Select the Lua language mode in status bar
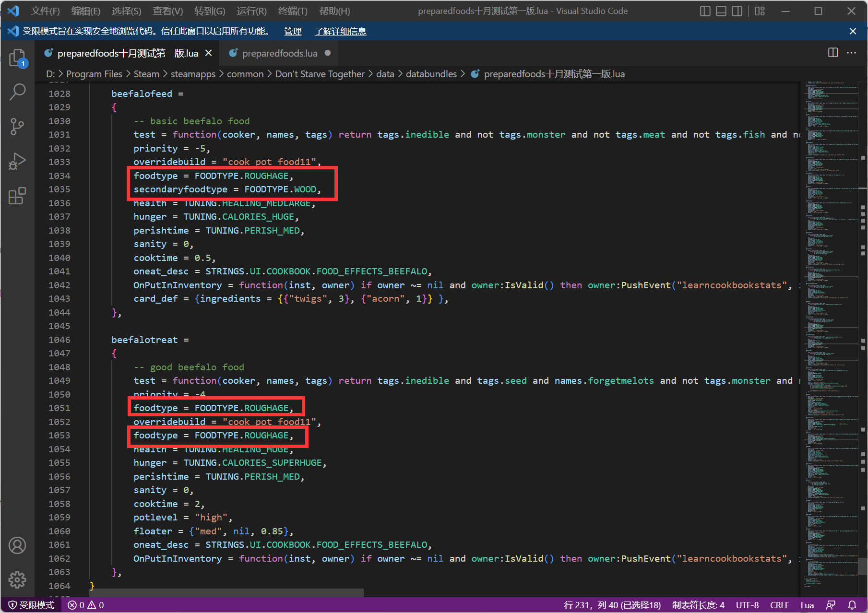 [807, 605]
